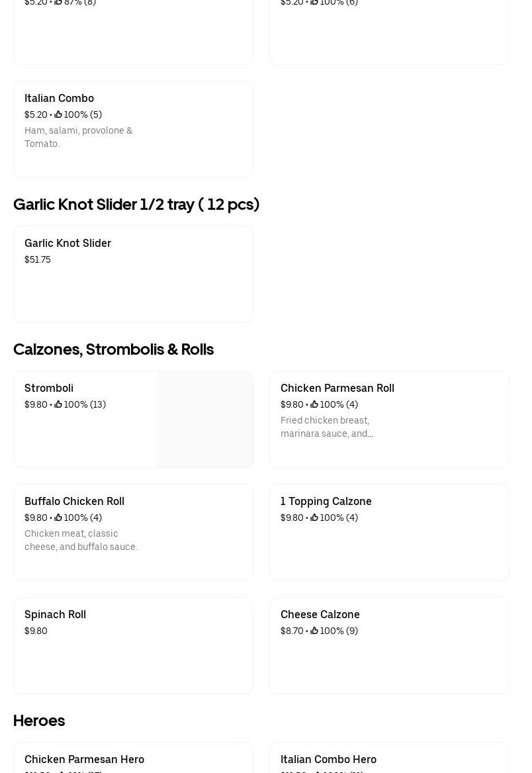Click the Heroes section heading
Screen dimensions: 532x773
[39, 721]
